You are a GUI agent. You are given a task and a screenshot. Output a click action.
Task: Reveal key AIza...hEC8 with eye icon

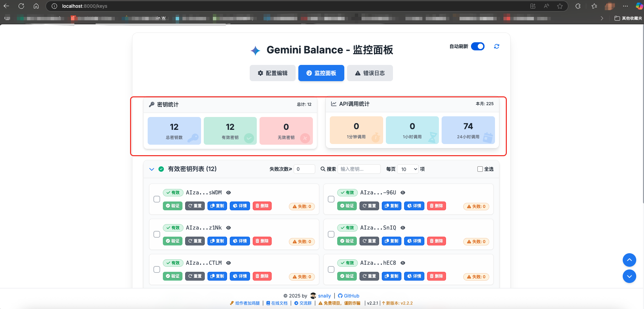tap(403, 263)
